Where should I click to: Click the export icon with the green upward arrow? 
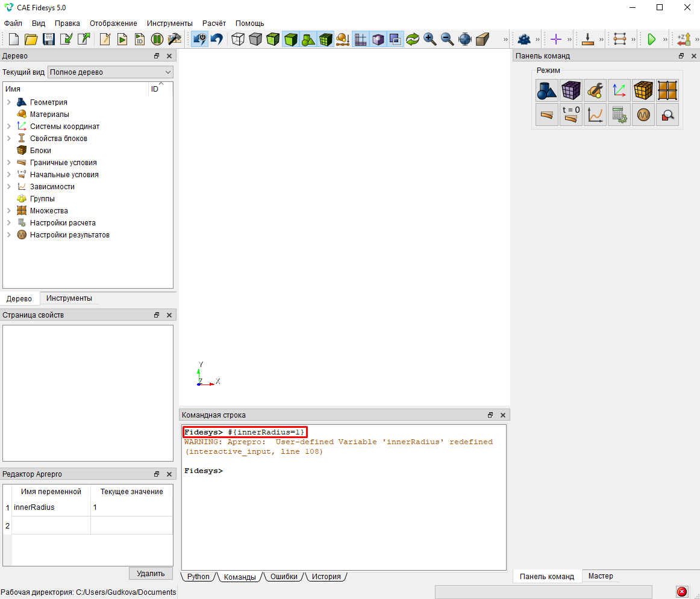pos(84,39)
